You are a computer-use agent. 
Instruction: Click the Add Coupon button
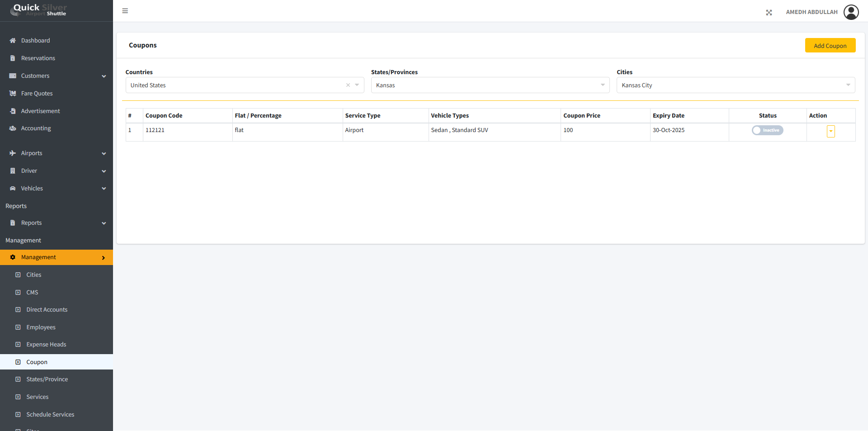point(830,46)
